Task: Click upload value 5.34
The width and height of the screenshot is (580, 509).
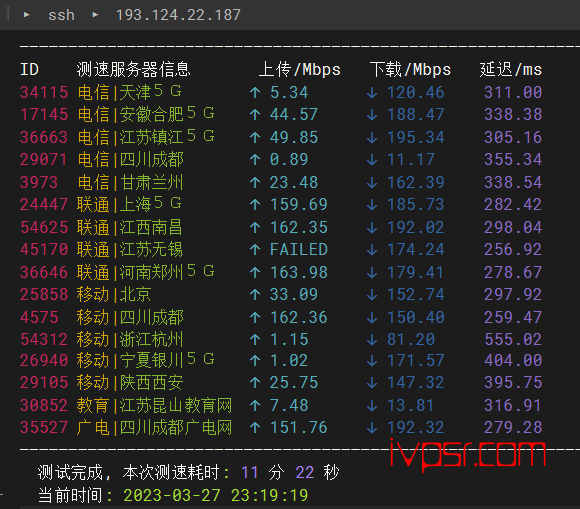Action: tap(289, 92)
